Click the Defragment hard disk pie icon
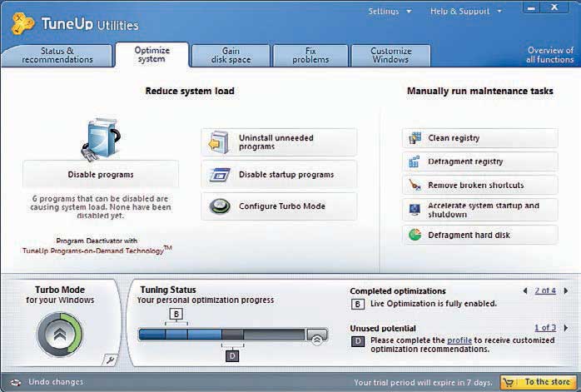 (415, 235)
